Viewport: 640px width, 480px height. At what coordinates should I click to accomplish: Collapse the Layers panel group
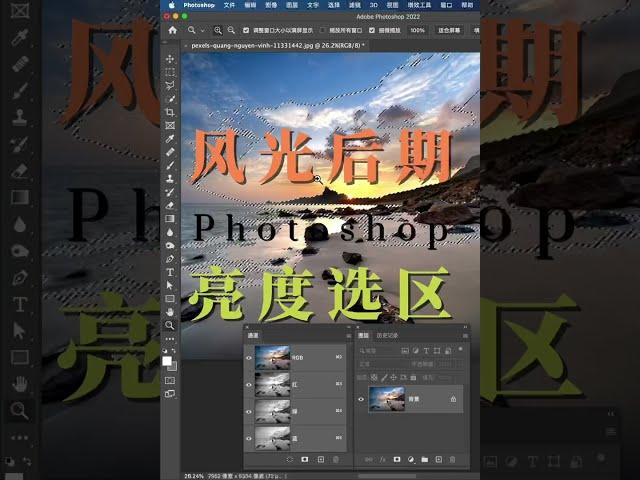(465, 327)
